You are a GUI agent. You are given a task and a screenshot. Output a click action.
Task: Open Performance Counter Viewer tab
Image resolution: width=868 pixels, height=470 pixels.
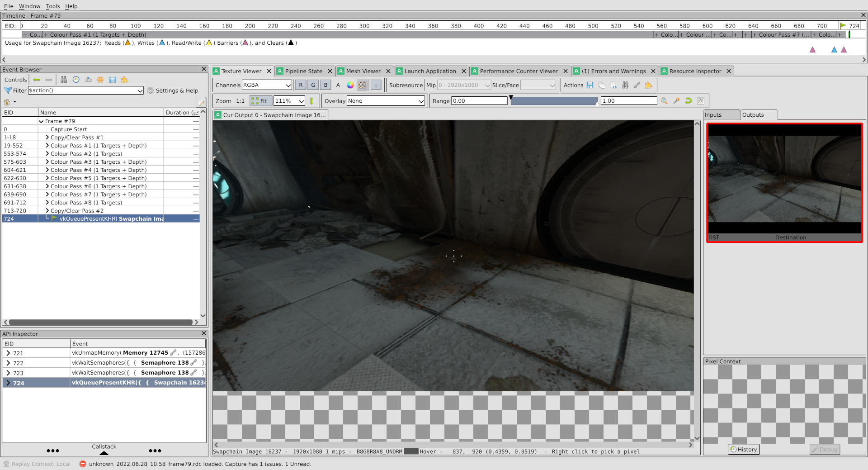click(x=519, y=71)
